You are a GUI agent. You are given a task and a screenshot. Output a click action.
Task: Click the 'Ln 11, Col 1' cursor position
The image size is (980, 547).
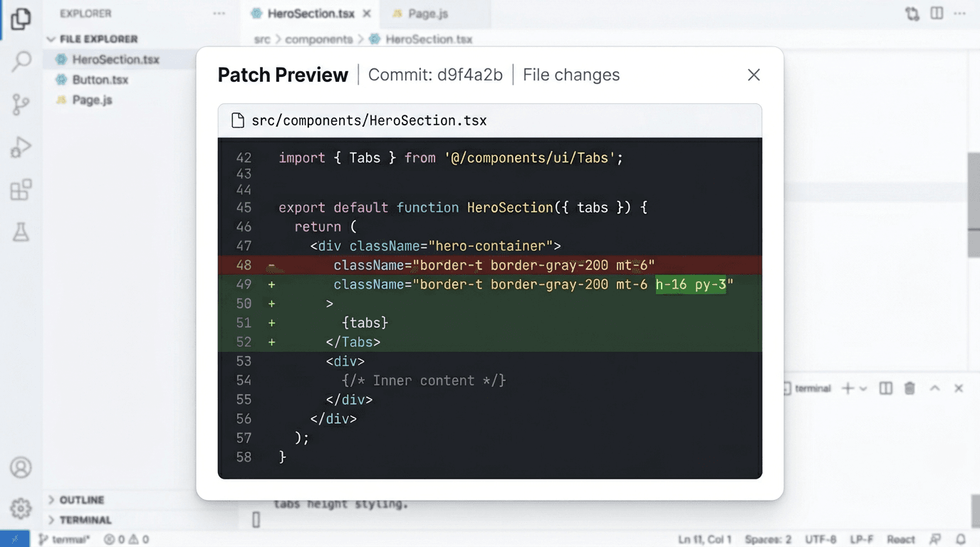pyautogui.click(x=706, y=539)
